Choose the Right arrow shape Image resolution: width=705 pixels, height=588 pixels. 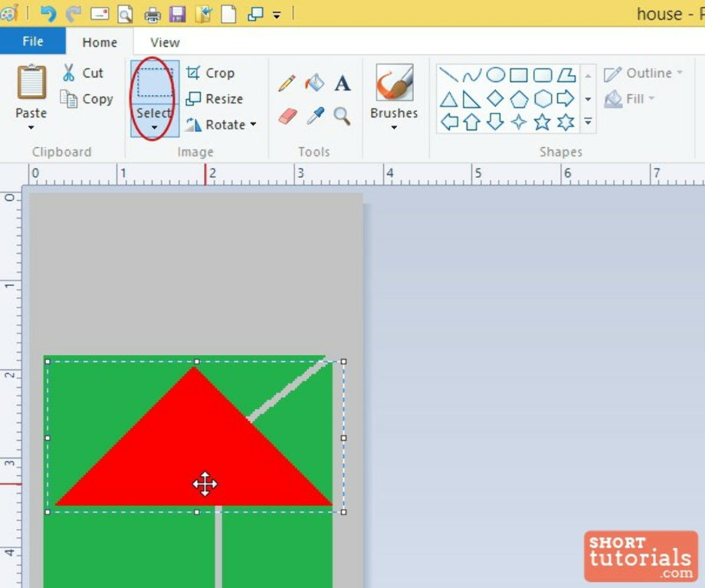click(x=566, y=98)
